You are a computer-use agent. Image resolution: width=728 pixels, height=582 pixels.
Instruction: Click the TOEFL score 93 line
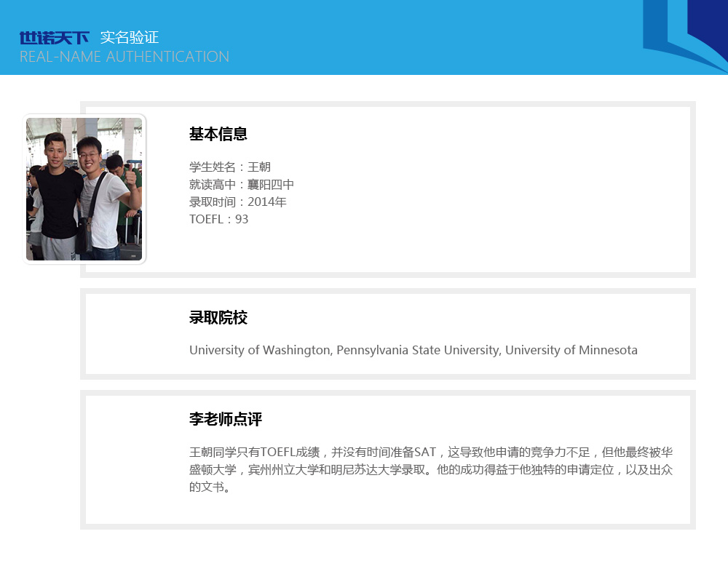219,220
